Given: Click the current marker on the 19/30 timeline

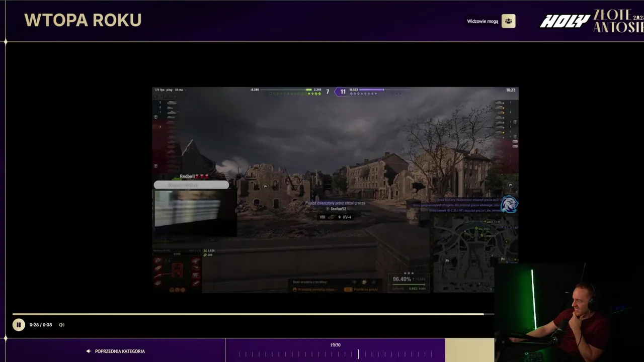Looking at the screenshot, I should point(358,354).
